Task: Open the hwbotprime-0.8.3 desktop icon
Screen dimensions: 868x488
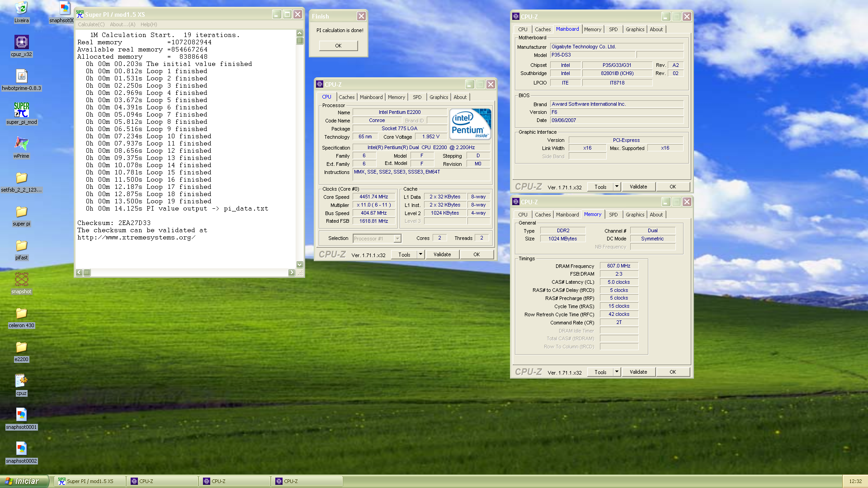Action: 21,80
